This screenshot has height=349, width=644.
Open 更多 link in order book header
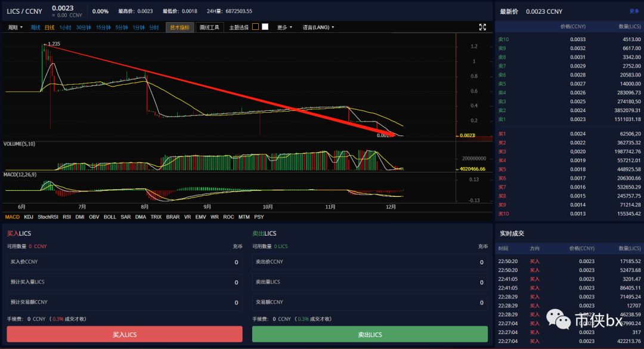point(634,11)
